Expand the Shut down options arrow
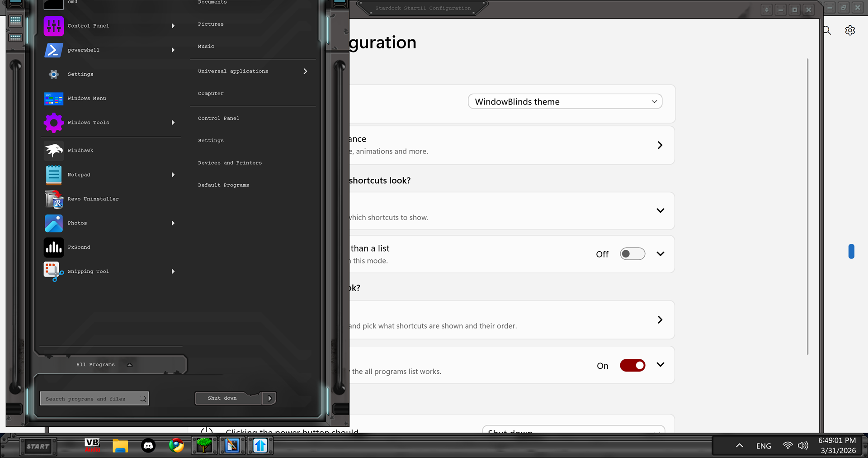Viewport: 868px width, 458px height. pos(269,398)
